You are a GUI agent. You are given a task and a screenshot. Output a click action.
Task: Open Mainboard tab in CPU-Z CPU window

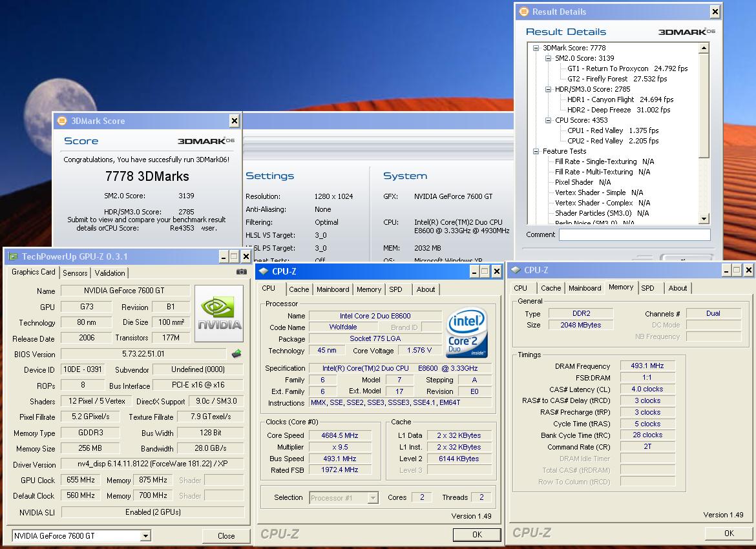coord(333,289)
